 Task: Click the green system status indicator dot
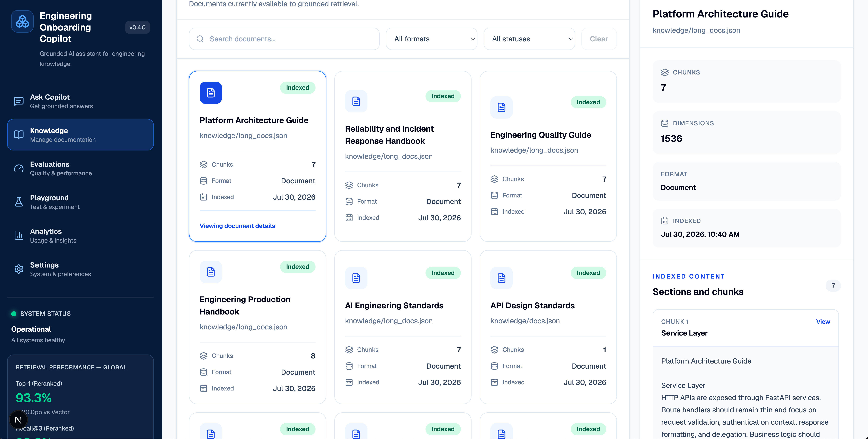14,314
